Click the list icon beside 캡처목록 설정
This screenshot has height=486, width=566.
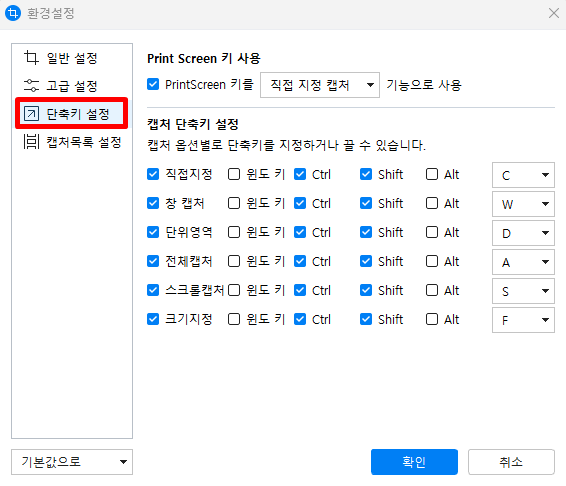click(x=31, y=142)
